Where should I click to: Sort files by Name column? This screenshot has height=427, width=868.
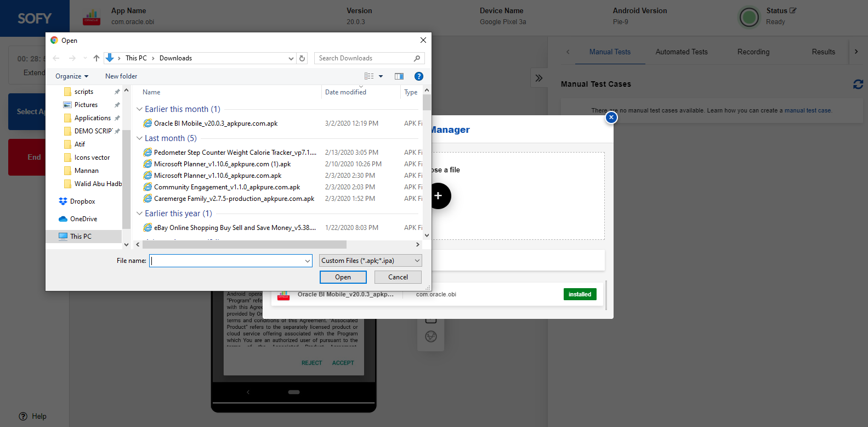(151, 92)
